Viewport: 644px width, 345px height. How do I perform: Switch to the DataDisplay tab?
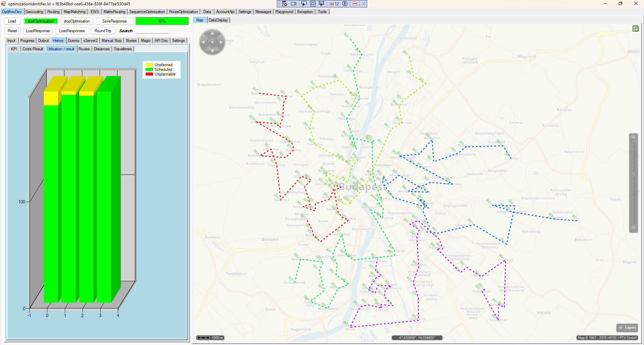click(218, 20)
